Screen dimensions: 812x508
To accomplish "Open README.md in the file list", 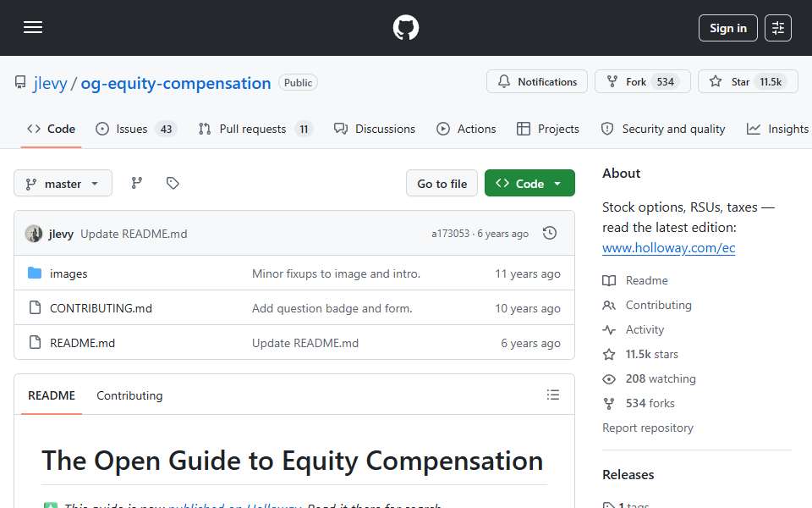I will (82, 343).
